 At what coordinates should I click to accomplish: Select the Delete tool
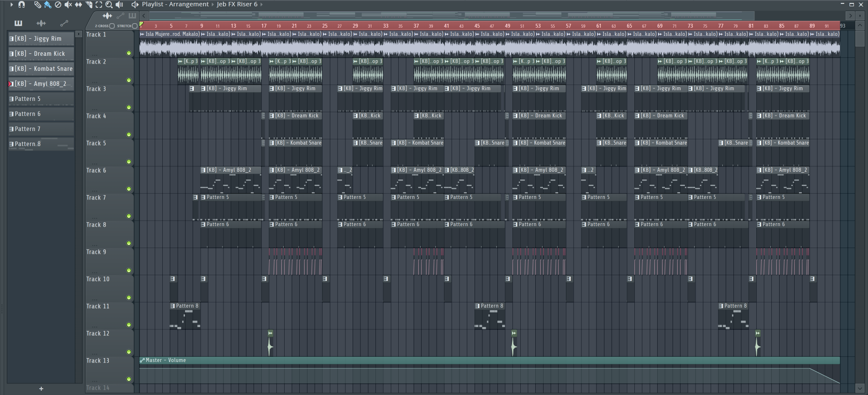(58, 4)
